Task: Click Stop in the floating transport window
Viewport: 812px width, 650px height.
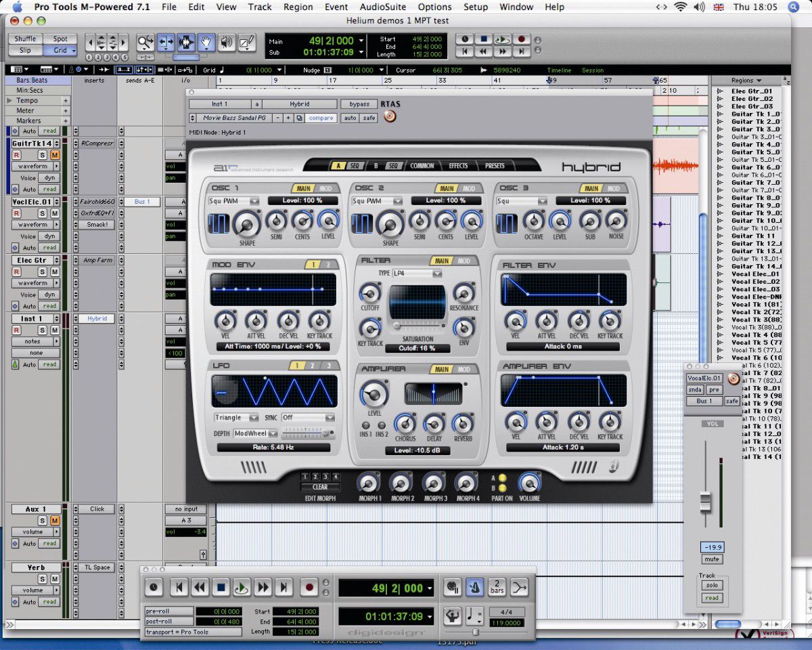Action: click(221, 588)
